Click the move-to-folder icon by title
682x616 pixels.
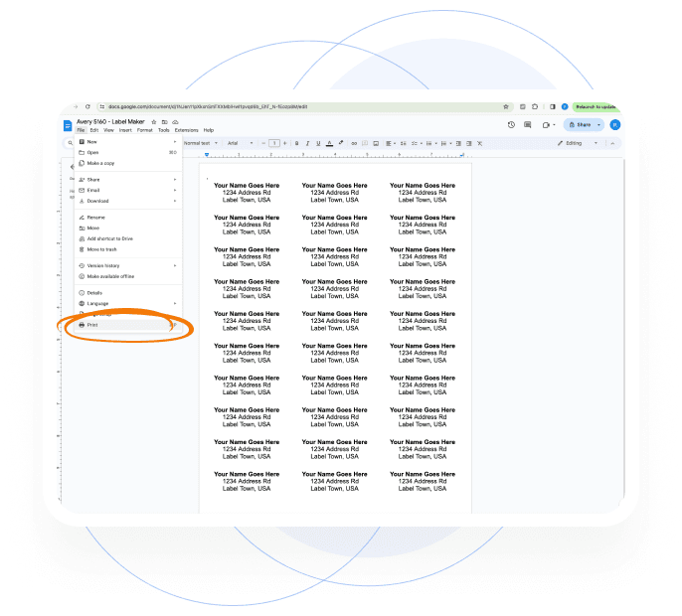click(x=164, y=122)
